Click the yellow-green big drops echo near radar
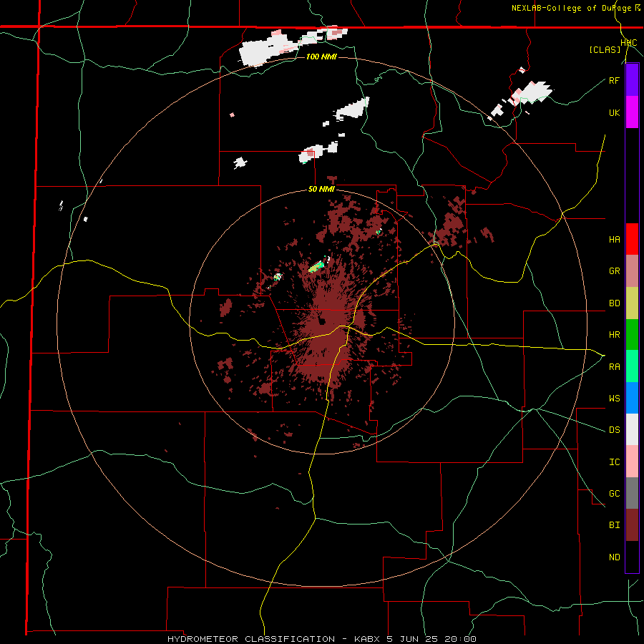The width and height of the screenshot is (644, 644). (x=316, y=267)
